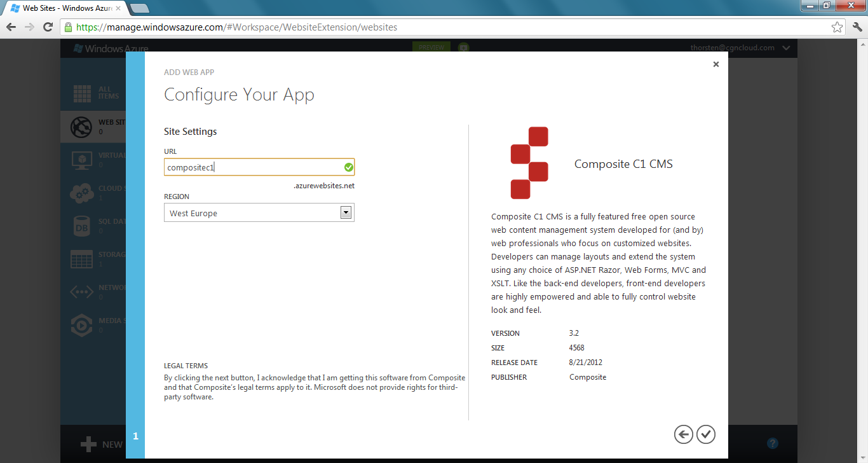Image resolution: width=868 pixels, height=463 pixels.
Task: Open the All Items grid icon
Action: (x=83, y=93)
